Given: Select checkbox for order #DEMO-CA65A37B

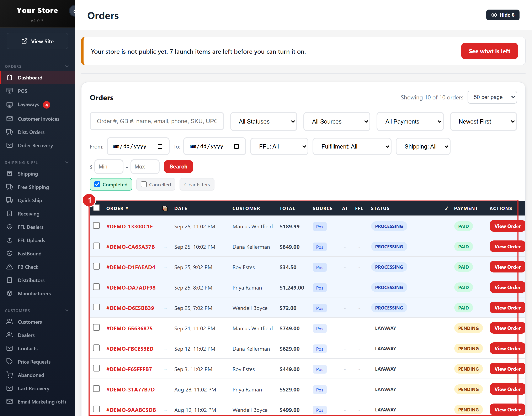Looking at the screenshot, I should point(96,246).
